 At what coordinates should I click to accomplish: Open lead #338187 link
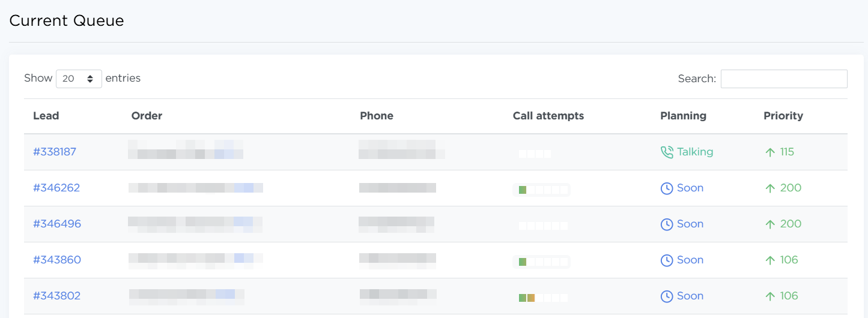55,152
